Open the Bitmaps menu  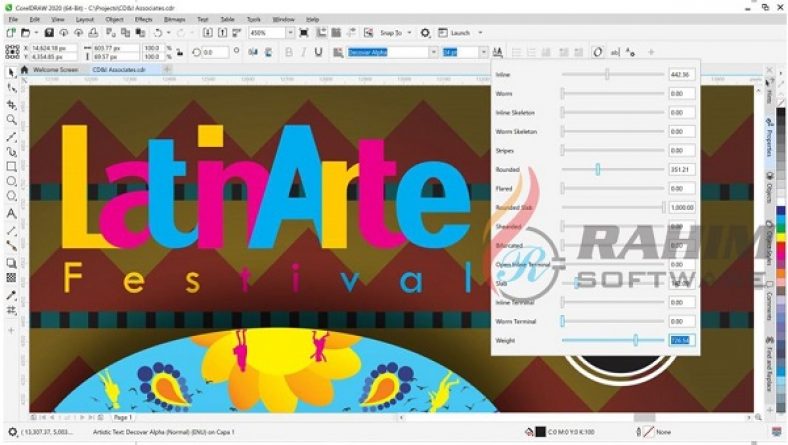tap(174, 19)
